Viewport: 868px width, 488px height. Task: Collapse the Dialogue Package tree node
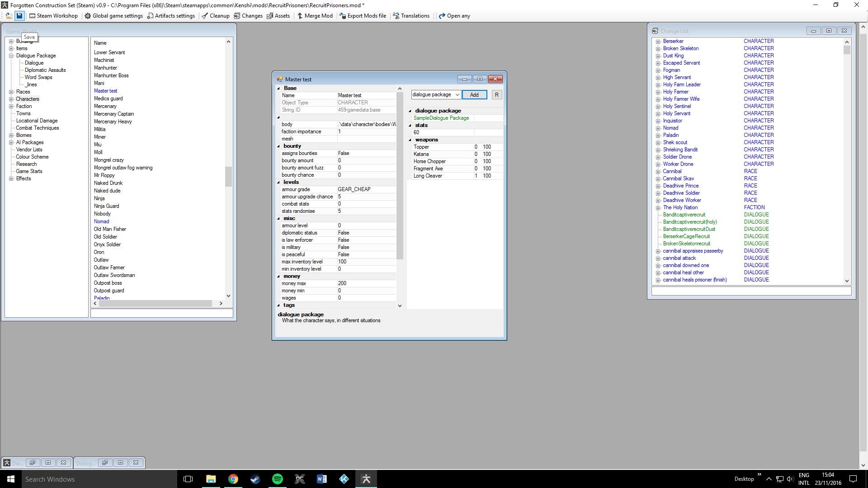(x=11, y=56)
